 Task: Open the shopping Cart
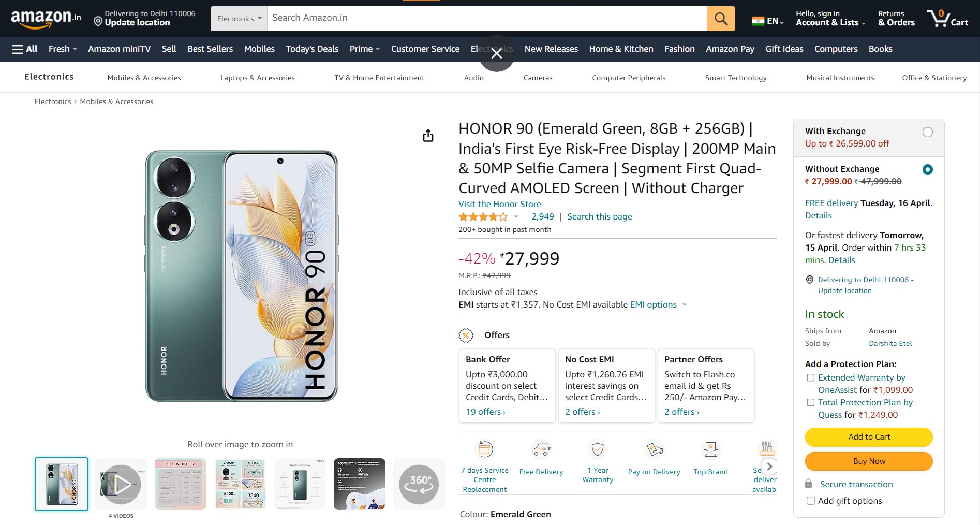(948, 18)
